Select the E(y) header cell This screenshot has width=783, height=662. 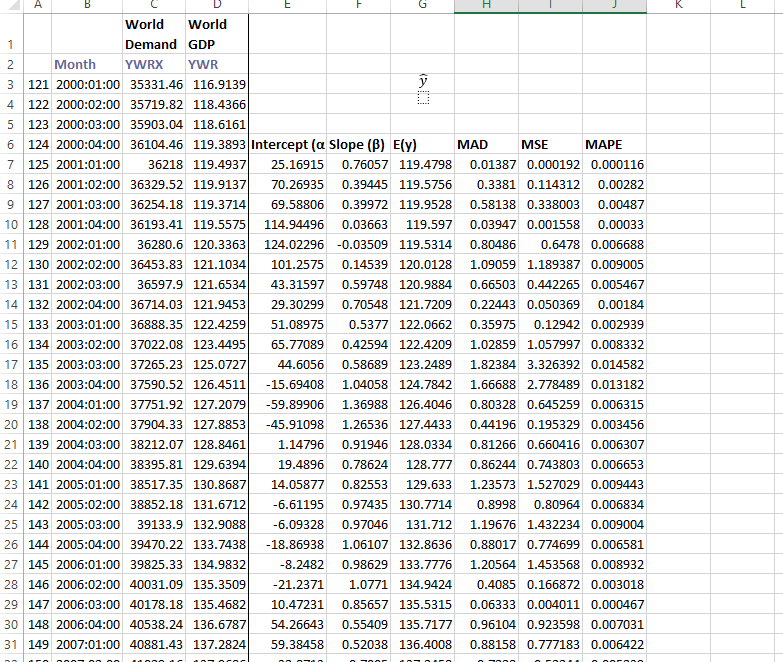click(x=422, y=144)
